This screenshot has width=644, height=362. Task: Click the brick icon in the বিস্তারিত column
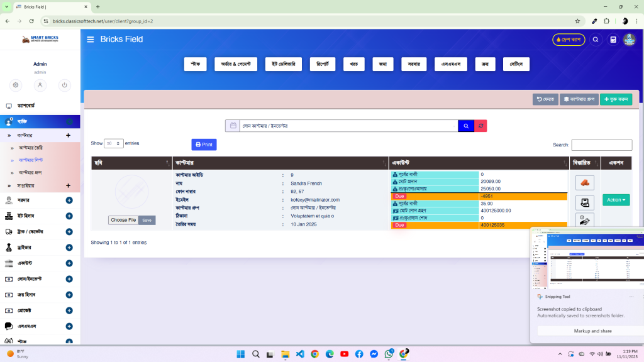coord(584,183)
